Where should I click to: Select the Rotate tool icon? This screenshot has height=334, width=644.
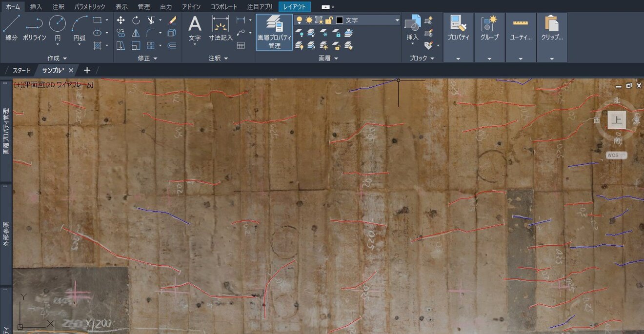coord(136,20)
